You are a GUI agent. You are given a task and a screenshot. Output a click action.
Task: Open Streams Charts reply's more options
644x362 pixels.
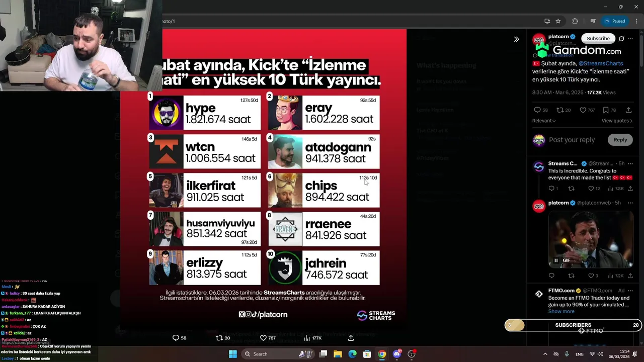point(630,163)
